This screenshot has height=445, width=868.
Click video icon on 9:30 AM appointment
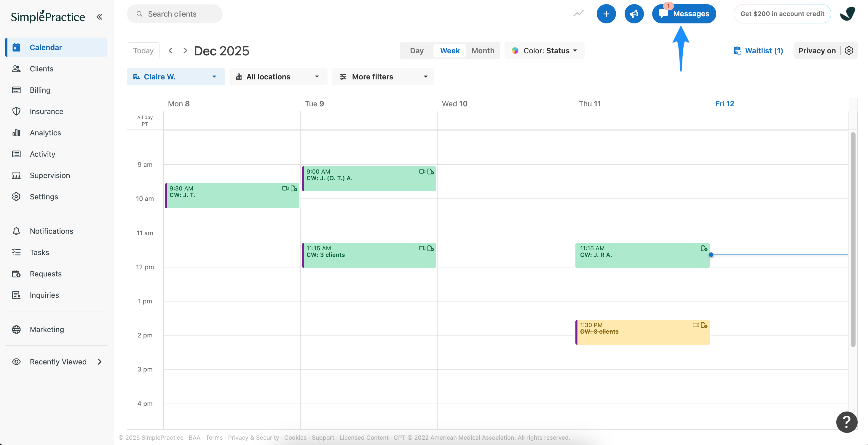click(x=285, y=188)
